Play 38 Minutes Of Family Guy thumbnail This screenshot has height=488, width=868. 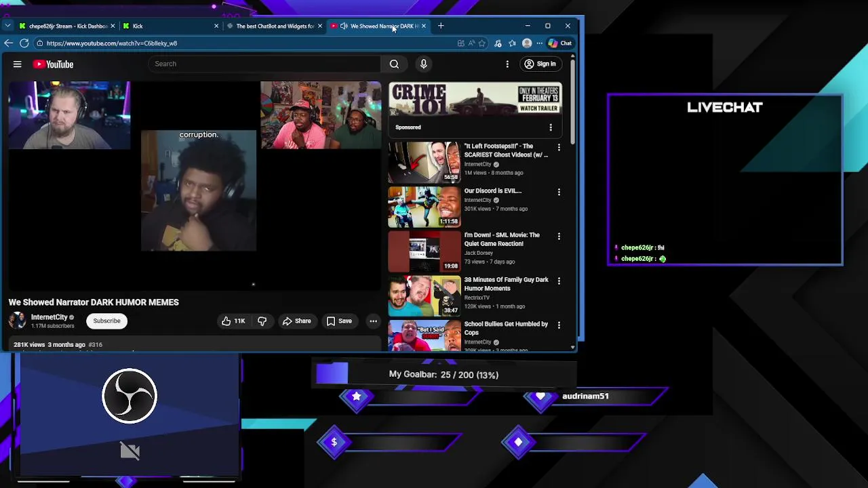(424, 295)
